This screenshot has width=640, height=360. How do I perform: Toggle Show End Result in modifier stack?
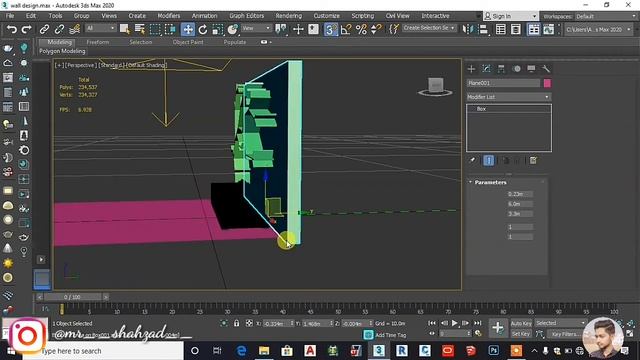(489, 160)
